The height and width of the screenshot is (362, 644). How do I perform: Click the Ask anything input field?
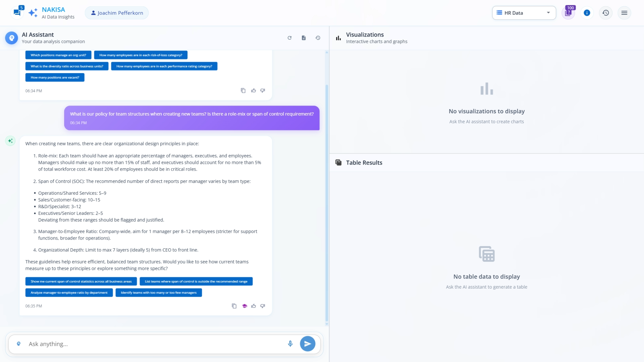click(154, 344)
